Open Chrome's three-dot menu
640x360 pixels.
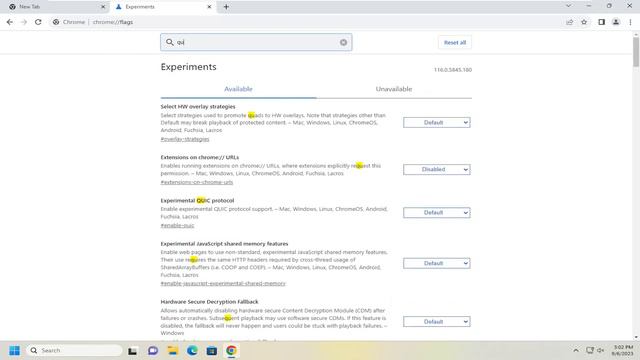(x=630, y=22)
